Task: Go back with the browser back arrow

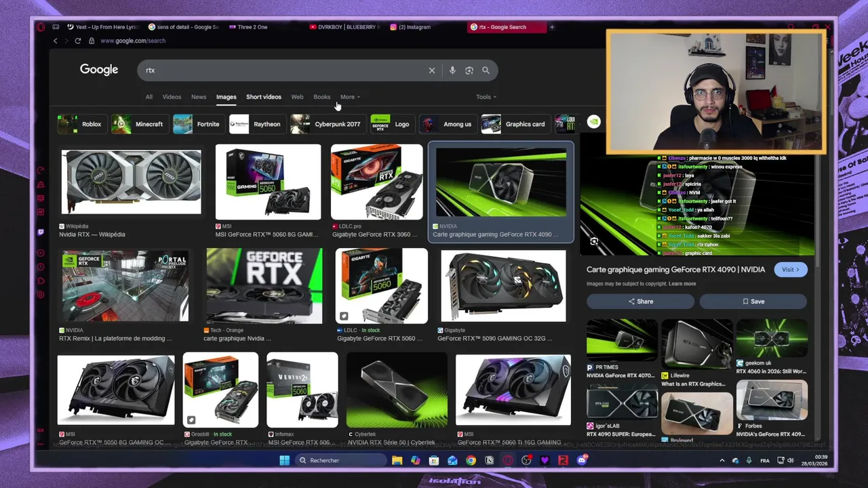Action: tap(56, 41)
